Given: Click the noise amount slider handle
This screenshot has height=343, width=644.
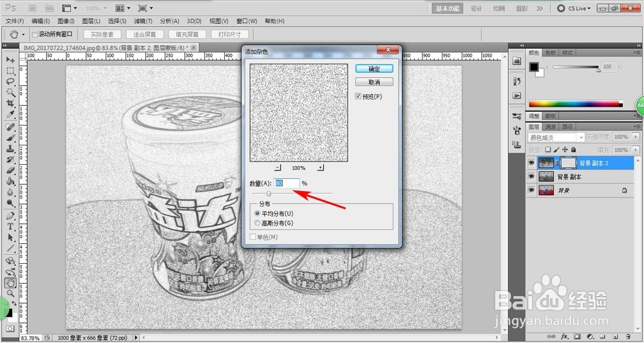Looking at the screenshot, I should [269, 194].
